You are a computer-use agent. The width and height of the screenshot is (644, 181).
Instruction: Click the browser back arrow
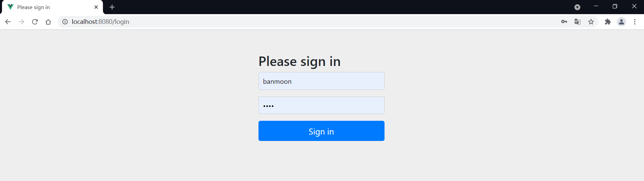(8, 22)
